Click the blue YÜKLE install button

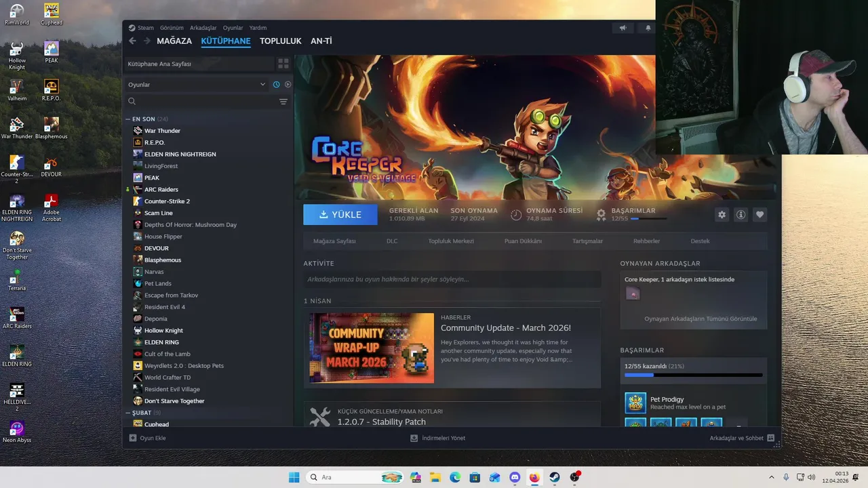340,214
